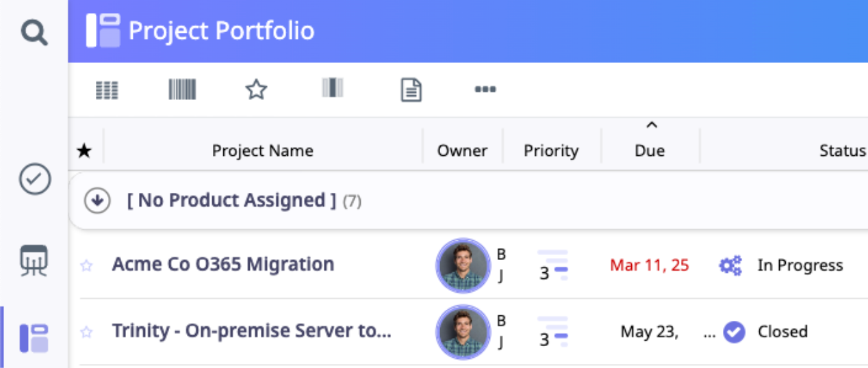Sort by the Due column header
Screen dimensions: 868x368
pyautogui.click(x=650, y=150)
